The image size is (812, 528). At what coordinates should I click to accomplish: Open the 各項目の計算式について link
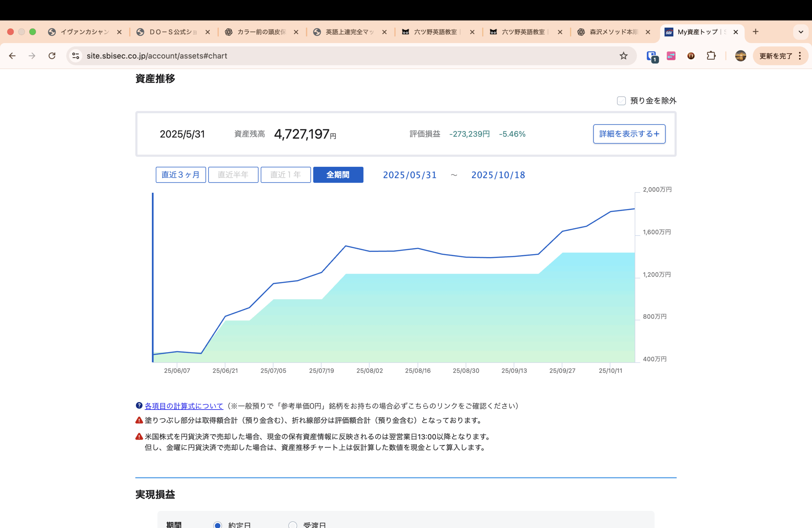click(184, 406)
